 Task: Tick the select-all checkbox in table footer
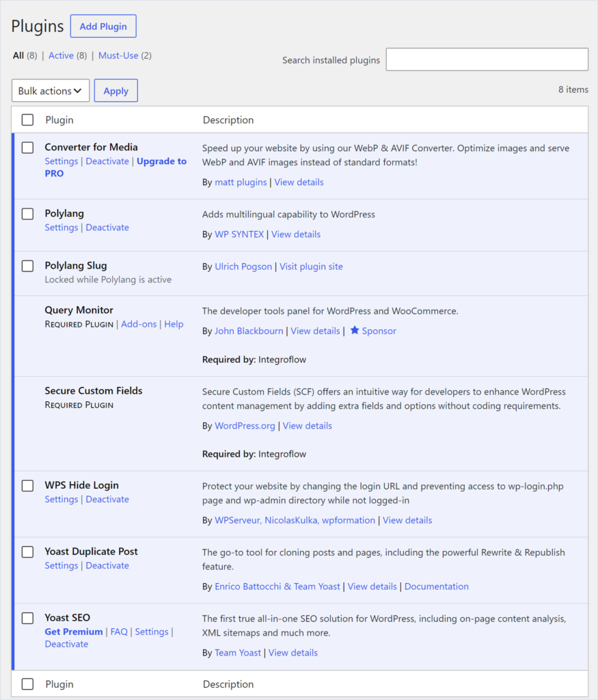tap(27, 684)
